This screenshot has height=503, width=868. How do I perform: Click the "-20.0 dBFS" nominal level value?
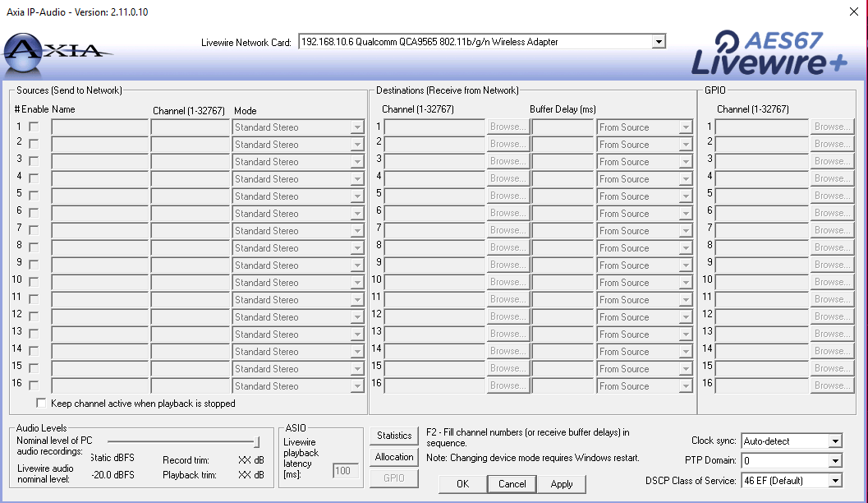pyautogui.click(x=113, y=475)
